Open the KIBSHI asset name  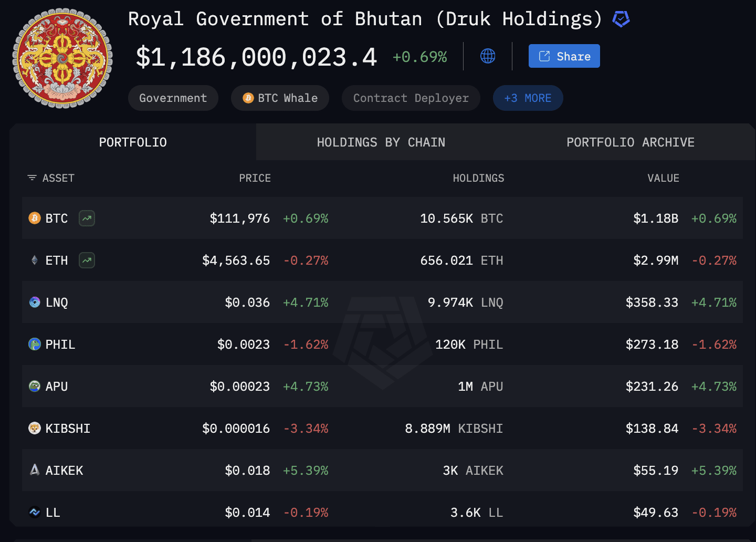(x=68, y=429)
